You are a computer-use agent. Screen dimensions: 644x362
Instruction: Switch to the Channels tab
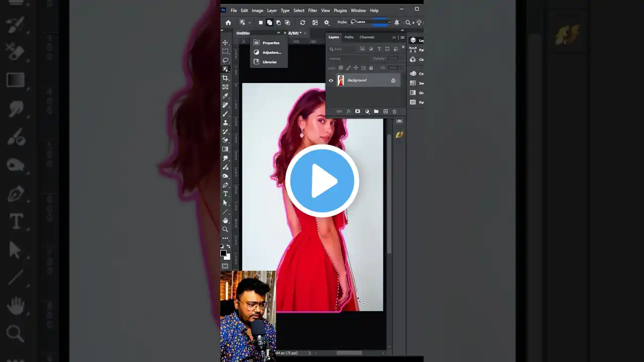[367, 37]
